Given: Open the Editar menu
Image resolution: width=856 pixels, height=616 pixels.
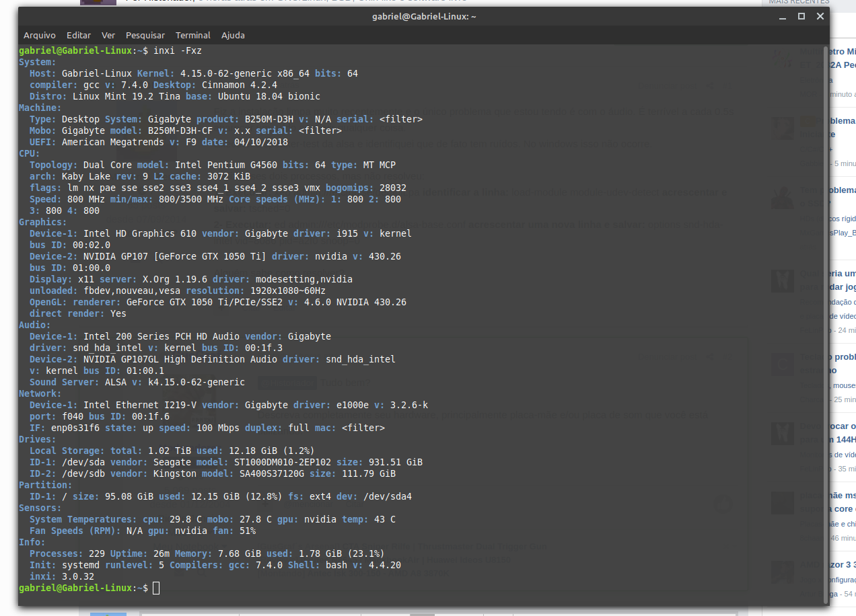Looking at the screenshot, I should coord(79,35).
